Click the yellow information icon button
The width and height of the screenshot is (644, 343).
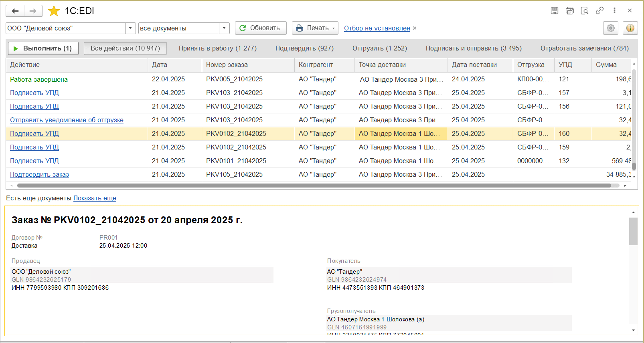pos(630,28)
